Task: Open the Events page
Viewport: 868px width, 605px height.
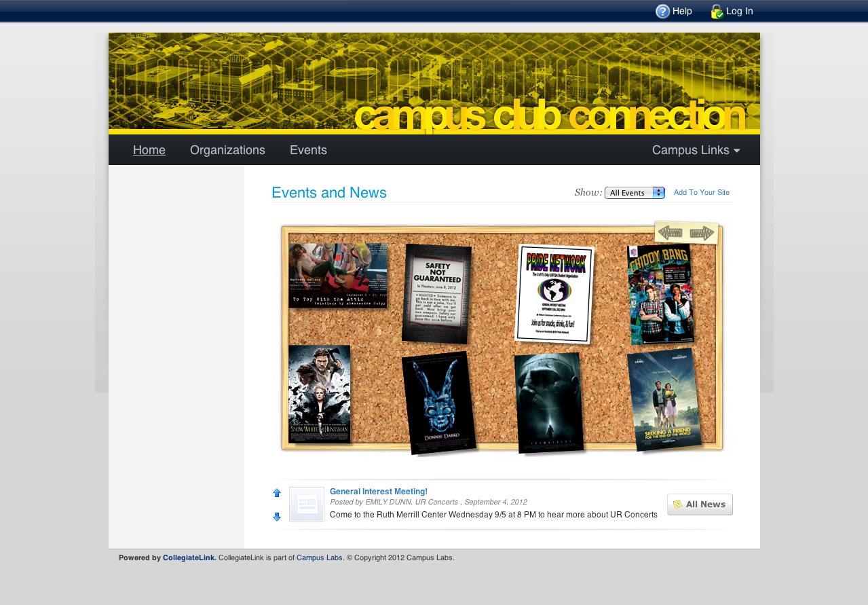Action: 308,150
